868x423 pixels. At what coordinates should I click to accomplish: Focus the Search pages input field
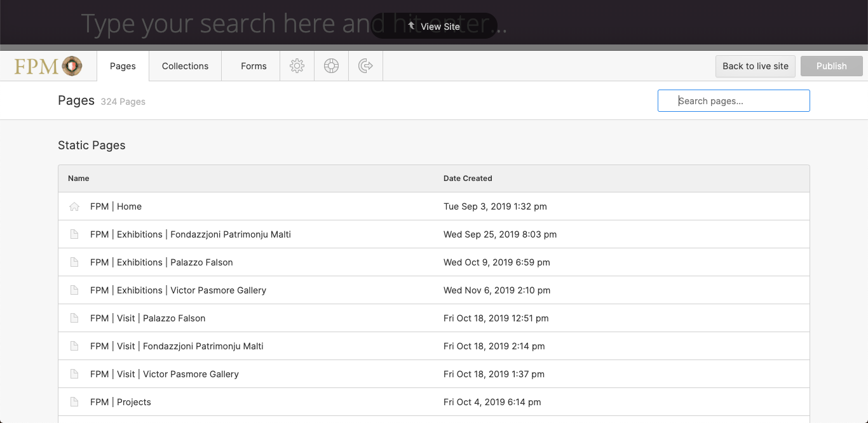734,101
